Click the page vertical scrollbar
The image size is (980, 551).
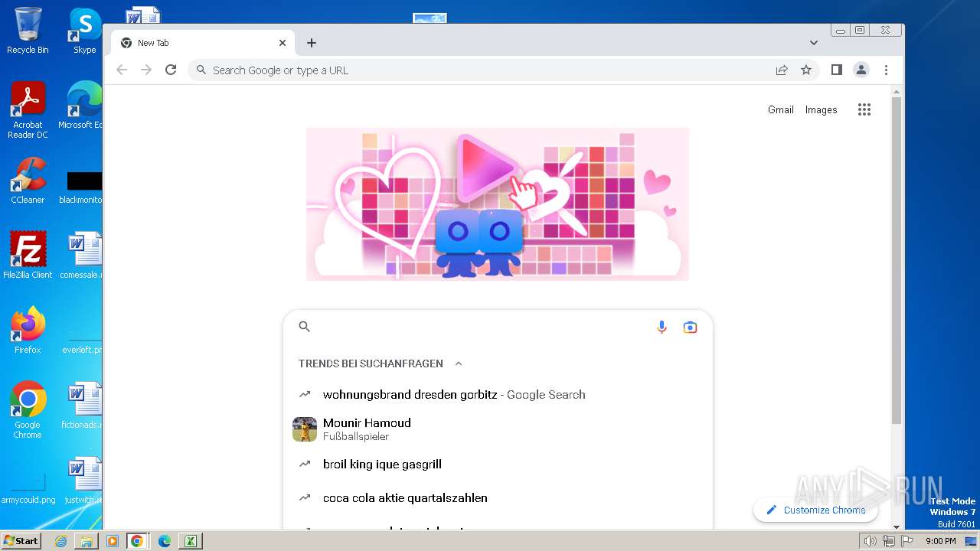897,260
